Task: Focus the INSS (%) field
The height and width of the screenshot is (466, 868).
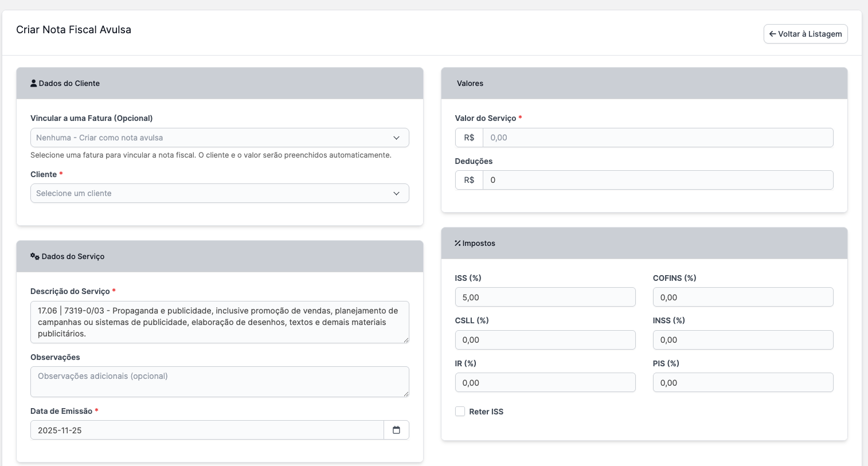Action: point(743,339)
